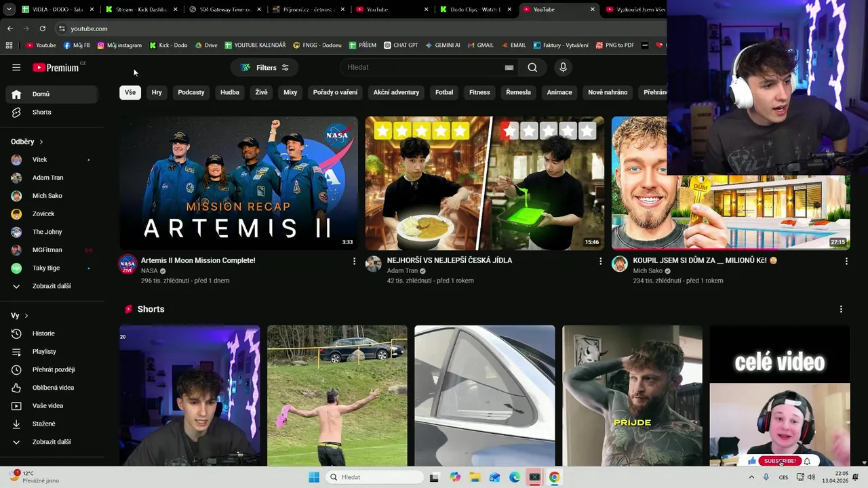The height and width of the screenshot is (488, 868).
Task: Open the MGFitman subscription channel
Action: (x=52, y=250)
